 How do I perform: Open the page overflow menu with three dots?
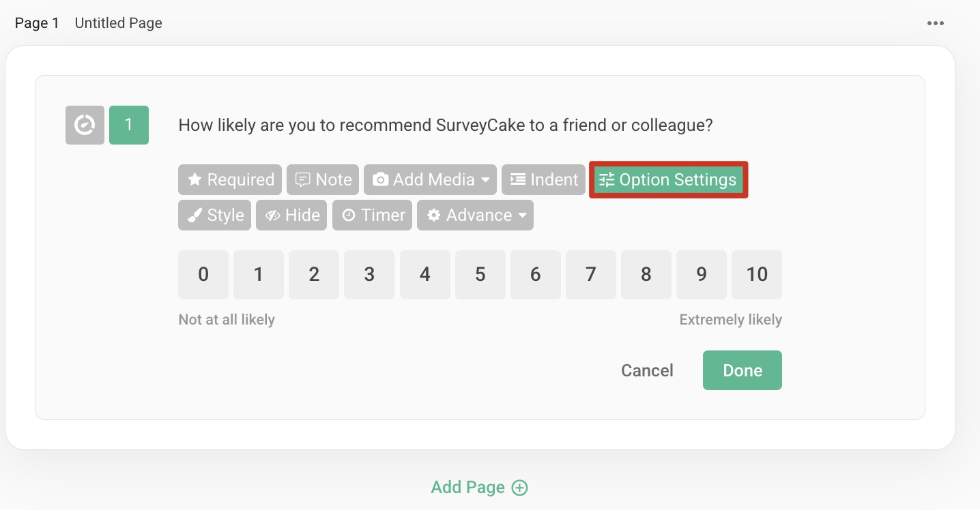pos(936,22)
